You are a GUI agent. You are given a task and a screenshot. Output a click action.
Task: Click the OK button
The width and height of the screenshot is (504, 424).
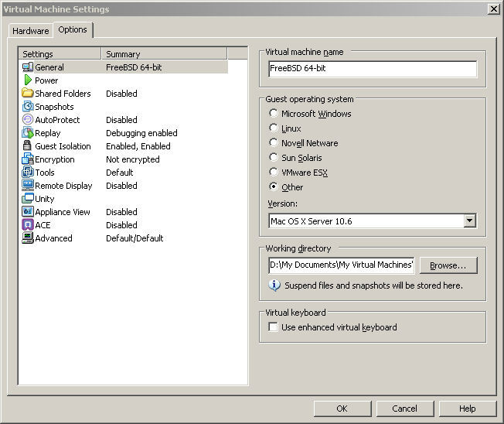342,409
